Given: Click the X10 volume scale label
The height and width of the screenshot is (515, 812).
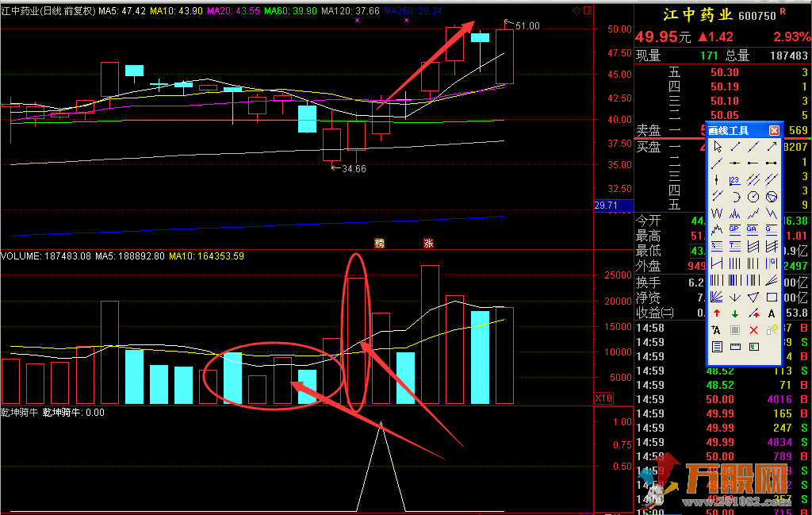Looking at the screenshot, I should [603, 398].
